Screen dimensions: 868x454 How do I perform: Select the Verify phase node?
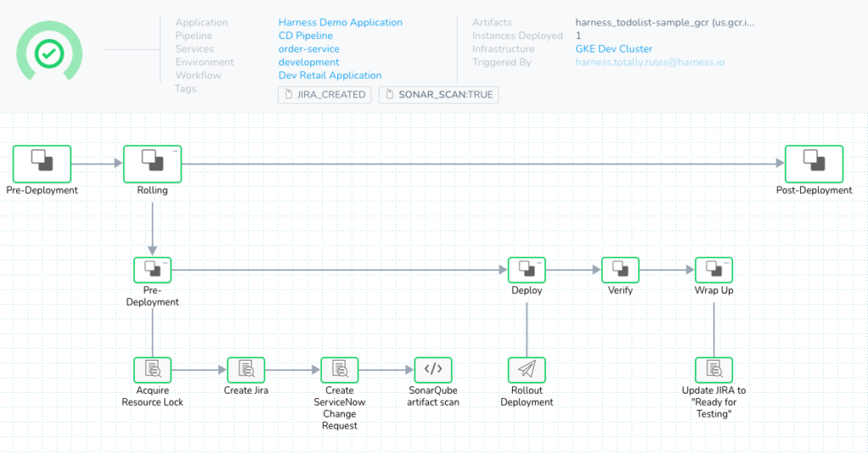(620, 270)
